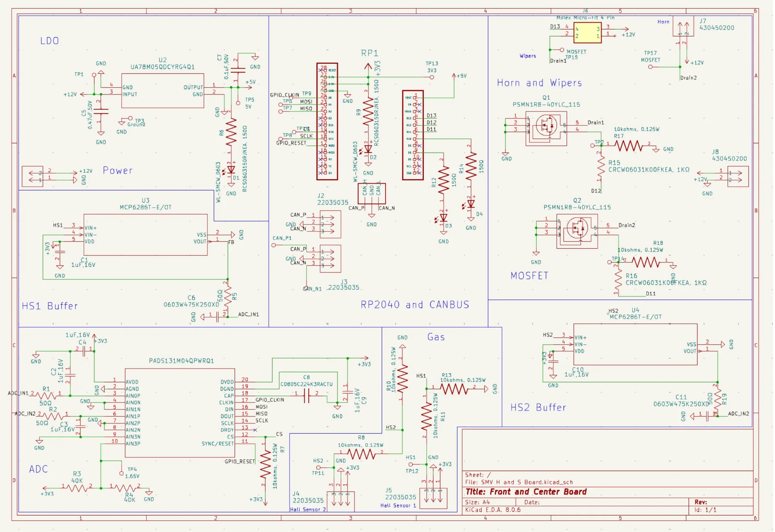Click the "Power" section label
The height and width of the screenshot is (532, 775).
(117, 170)
